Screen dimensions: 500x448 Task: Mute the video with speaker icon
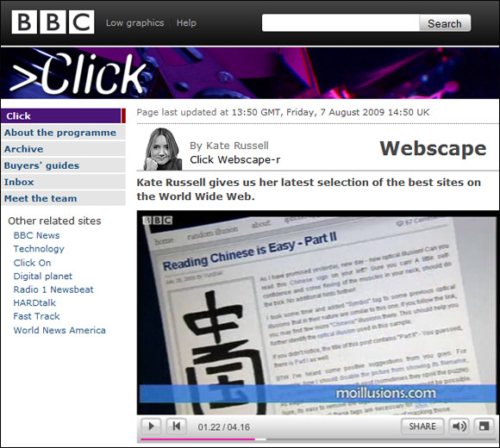pos(459,426)
